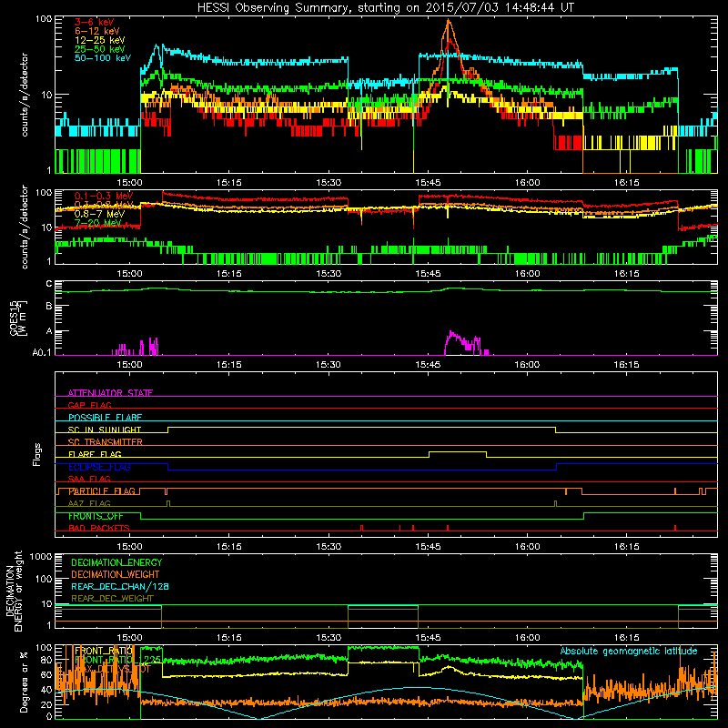Click the HESSI Observing Summary plot title
The width and height of the screenshot is (728, 728).
point(386,8)
